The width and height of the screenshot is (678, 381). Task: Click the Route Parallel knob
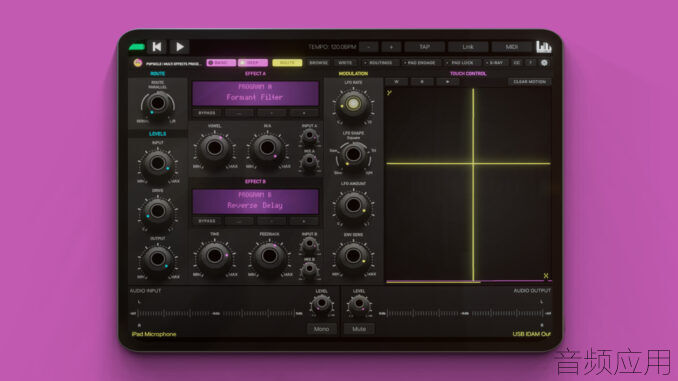click(157, 104)
